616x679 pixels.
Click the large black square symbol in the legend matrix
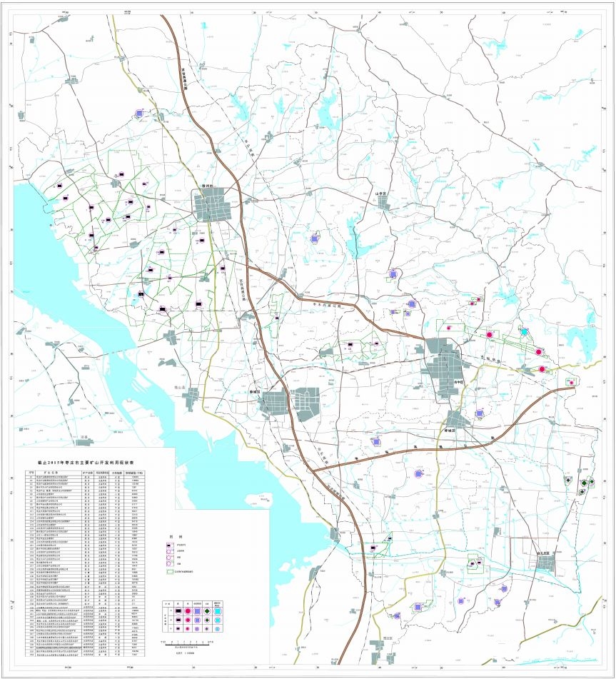(178, 611)
